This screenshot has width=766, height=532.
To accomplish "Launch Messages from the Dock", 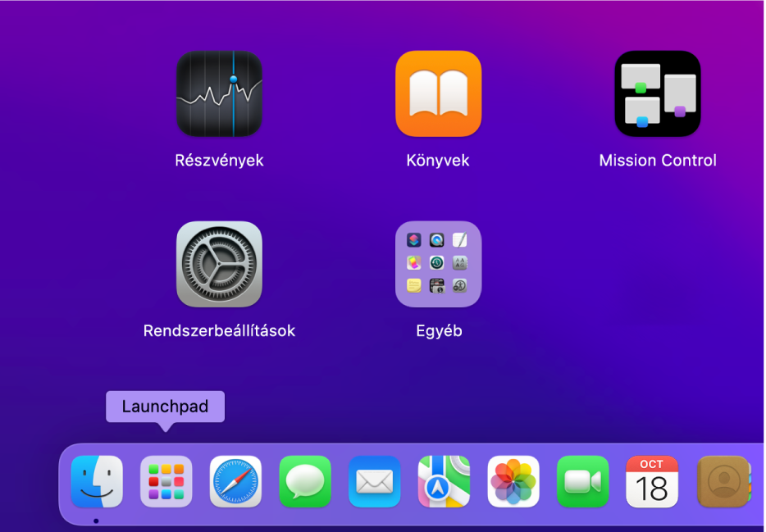I will click(x=304, y=481).
